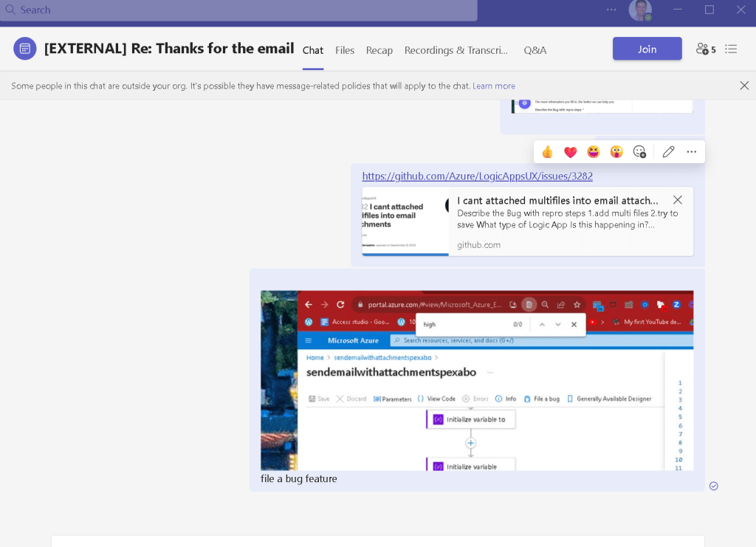Open the Recap tab

point(379,50)
